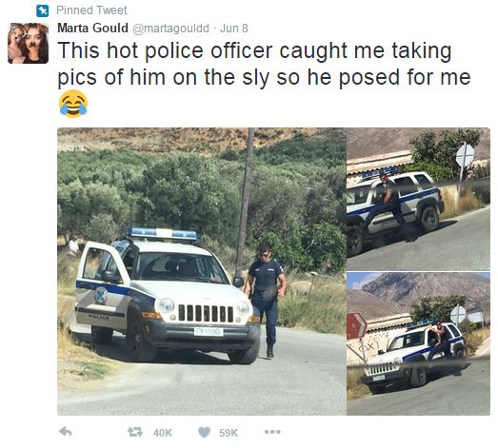
Task: Open the large police jeep photo
Action: pyautogui.click(x=202, y=271)
